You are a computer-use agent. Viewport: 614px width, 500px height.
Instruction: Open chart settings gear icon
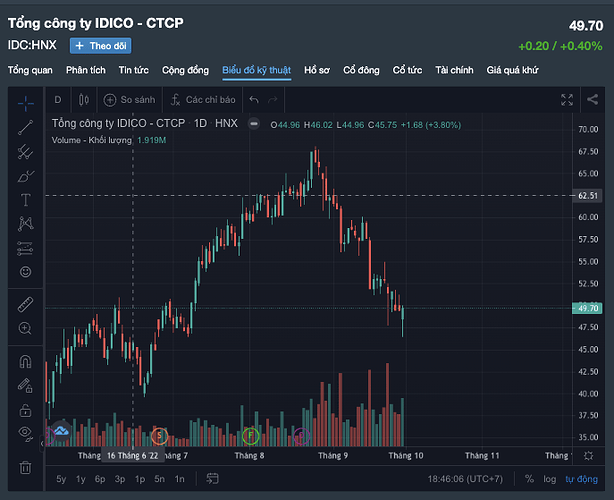[x=588, y=455]
